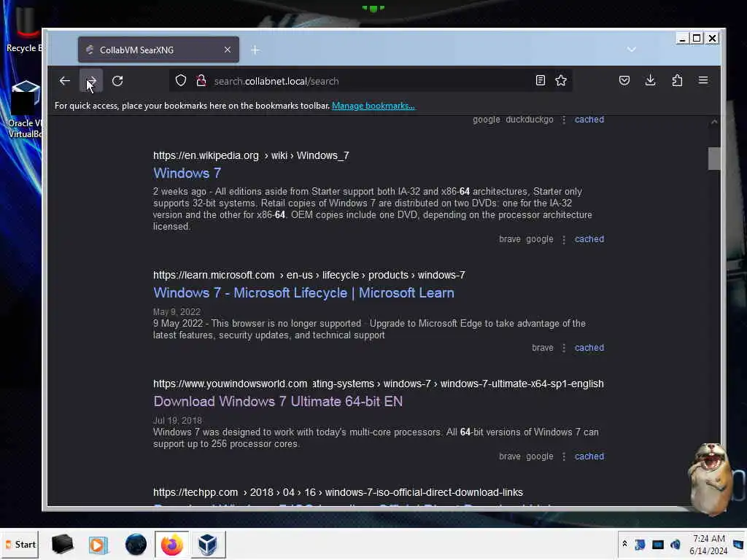Screen dimensions: 747x560
Task: Open the tracking protection shield icon
Action: pos(181,80)
